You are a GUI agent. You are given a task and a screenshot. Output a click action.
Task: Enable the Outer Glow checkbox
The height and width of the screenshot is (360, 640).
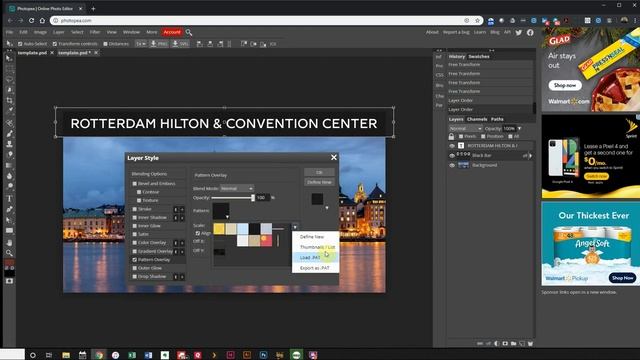pyautogui.click(x=134, y=268)
